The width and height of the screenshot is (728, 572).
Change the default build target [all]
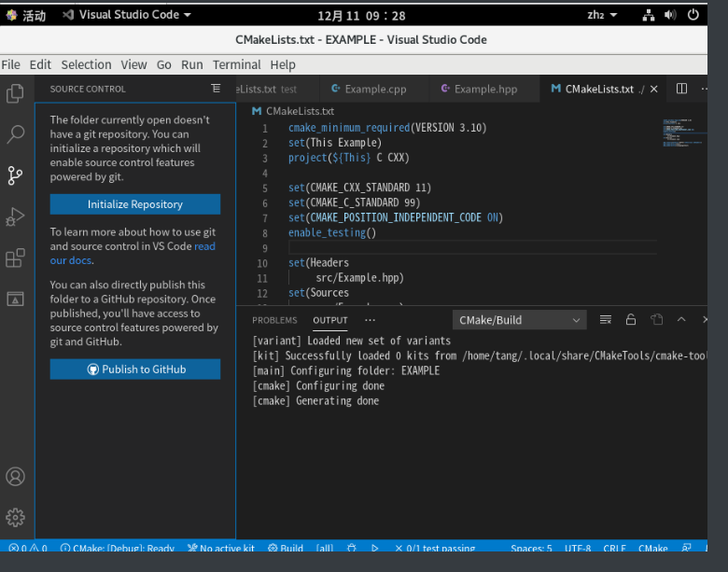tap(325, 548)
